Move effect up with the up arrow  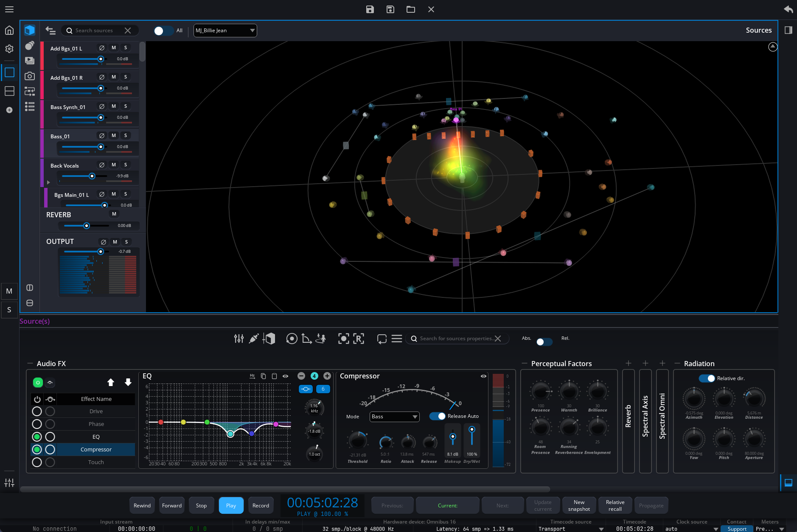[x=111, y=382]
